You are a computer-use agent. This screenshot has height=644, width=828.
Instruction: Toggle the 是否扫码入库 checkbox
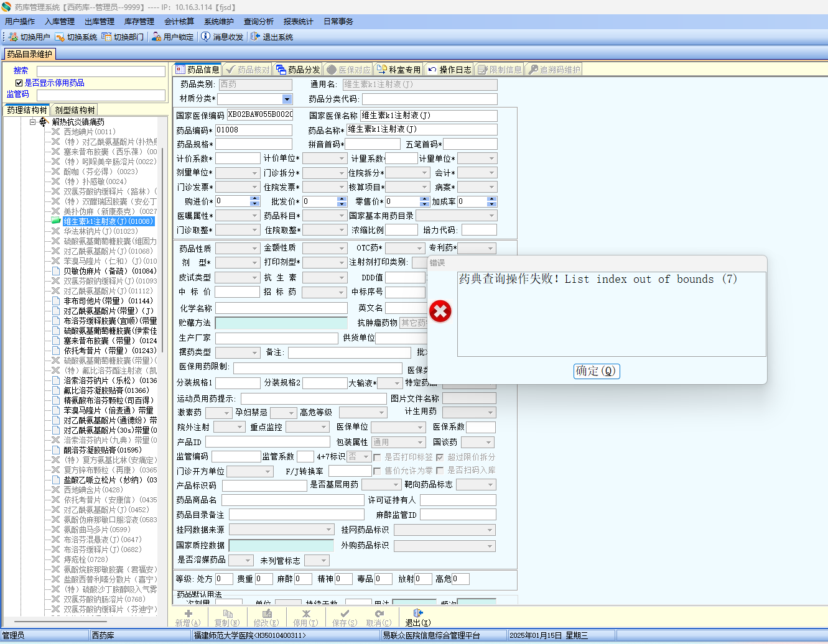click(440, 471)
